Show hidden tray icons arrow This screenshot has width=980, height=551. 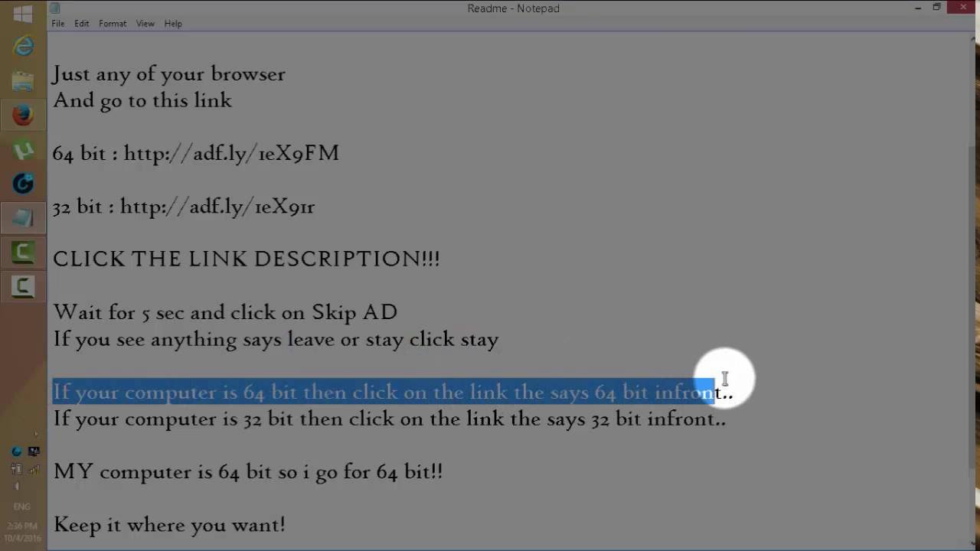click(35, 434)
